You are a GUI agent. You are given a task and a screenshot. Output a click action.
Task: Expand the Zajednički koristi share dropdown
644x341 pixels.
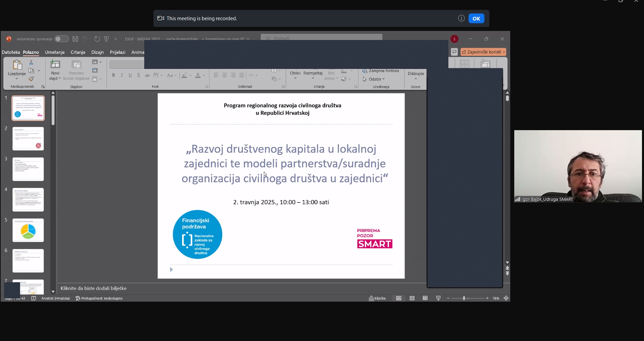point(504,52)
